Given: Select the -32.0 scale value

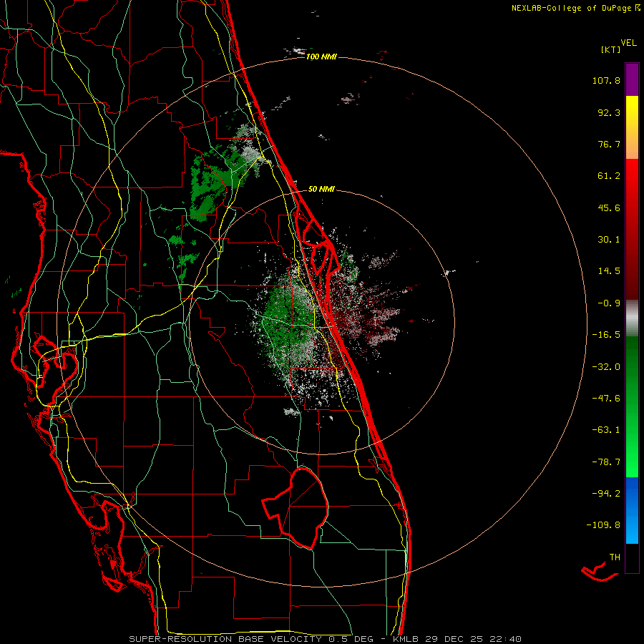Looking at the screenshot, I should (x=606, y=367).
